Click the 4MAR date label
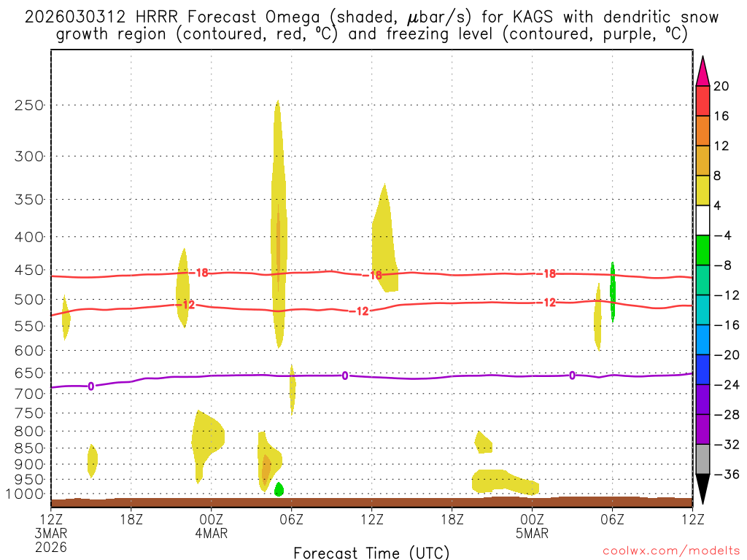Viewport: 747px width, 560px height. tap(211, 533)
